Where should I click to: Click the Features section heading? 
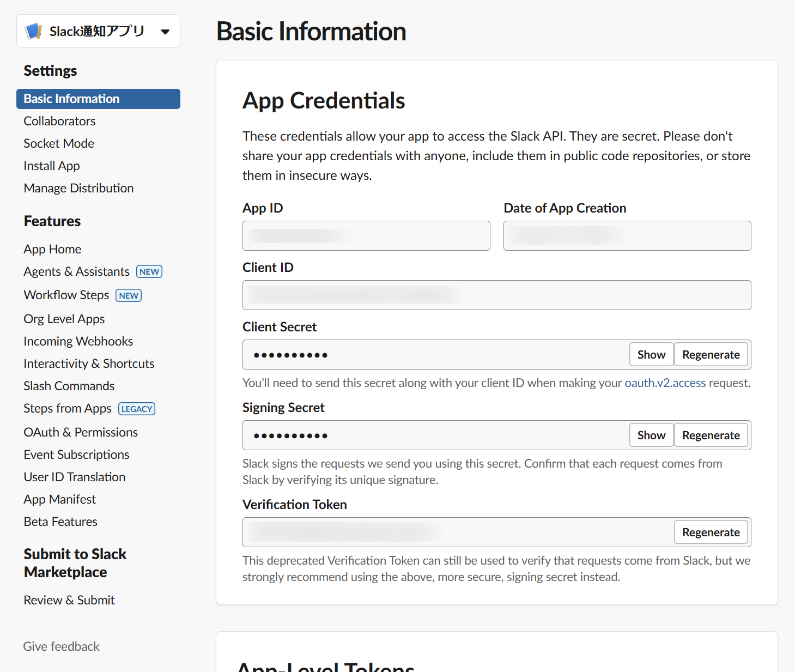click(x=52, y=221)
